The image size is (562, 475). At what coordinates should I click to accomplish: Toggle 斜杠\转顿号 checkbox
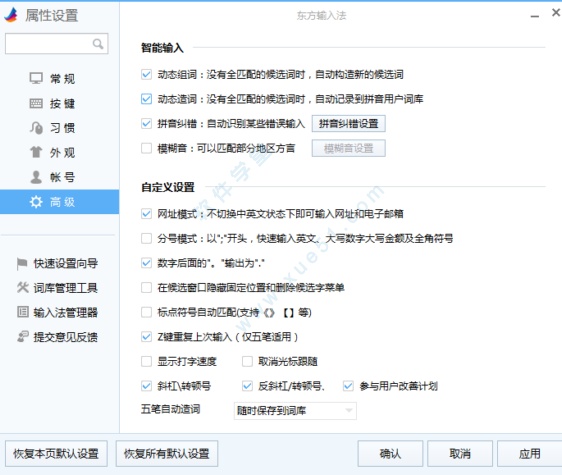pyautogui.click(x=146, y=386)
